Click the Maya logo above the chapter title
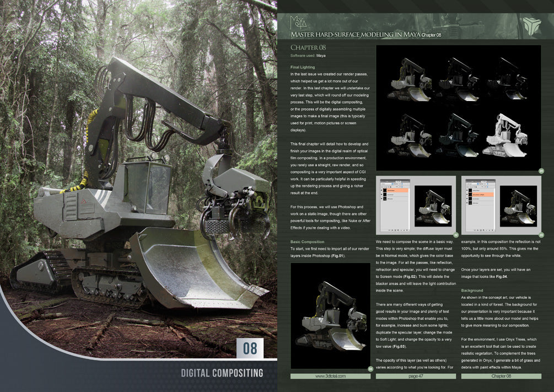The width and height of the screenshot is (554, 392). tap(298, 23)
